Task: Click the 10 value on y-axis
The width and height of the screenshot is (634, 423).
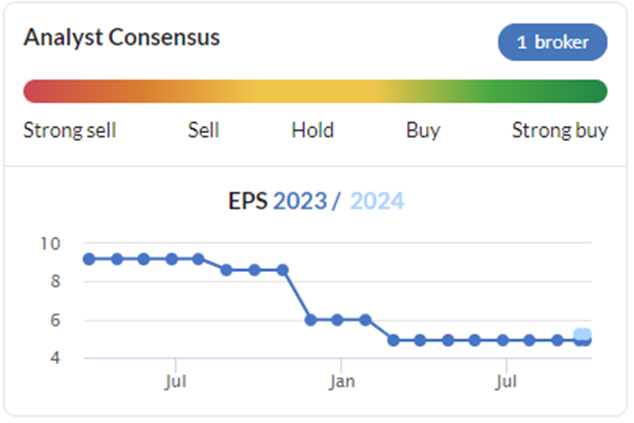Action: pyautogui.click(x=51, y=244)
